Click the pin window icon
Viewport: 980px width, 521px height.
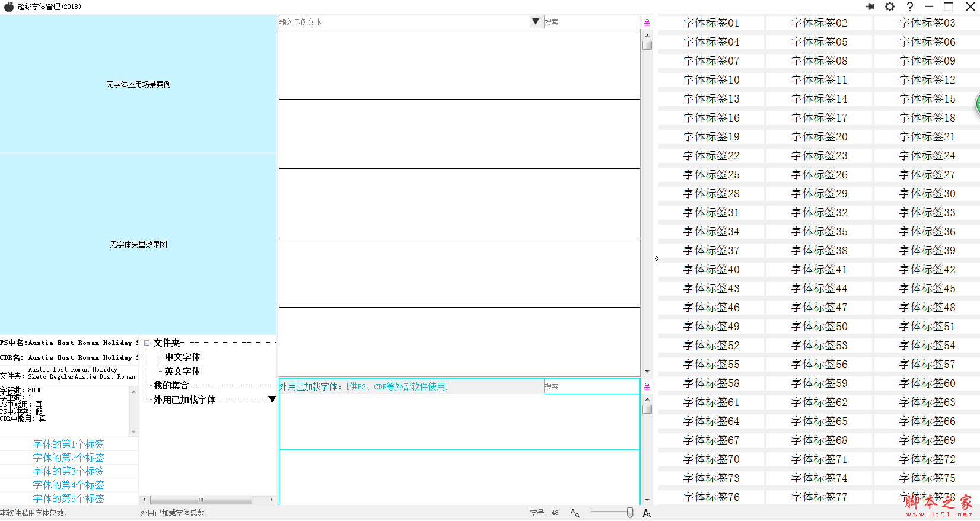(x=870, y=7)
